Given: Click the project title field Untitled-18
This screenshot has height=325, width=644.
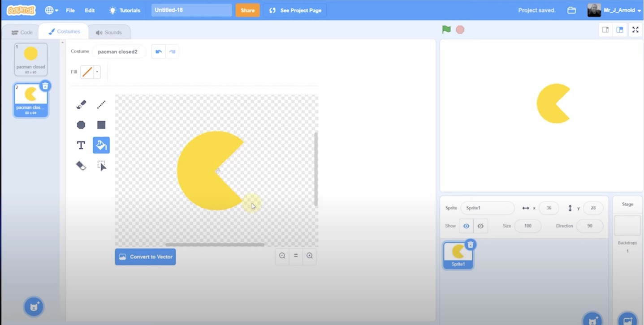Looking at the screenshot, I should 191,10.
